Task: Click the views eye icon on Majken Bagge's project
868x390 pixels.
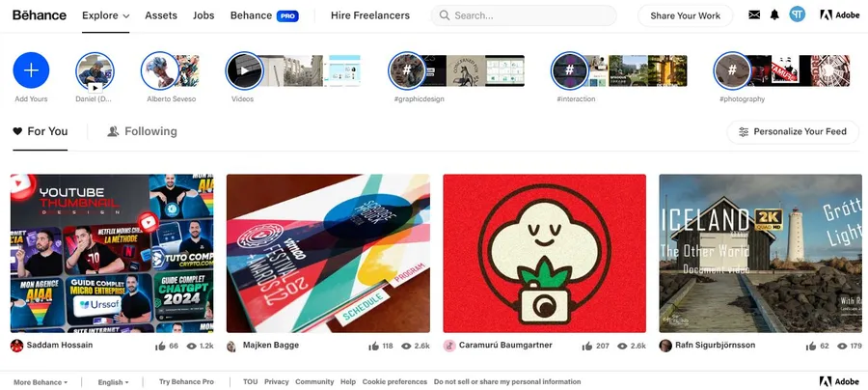Action: [406, 347]
